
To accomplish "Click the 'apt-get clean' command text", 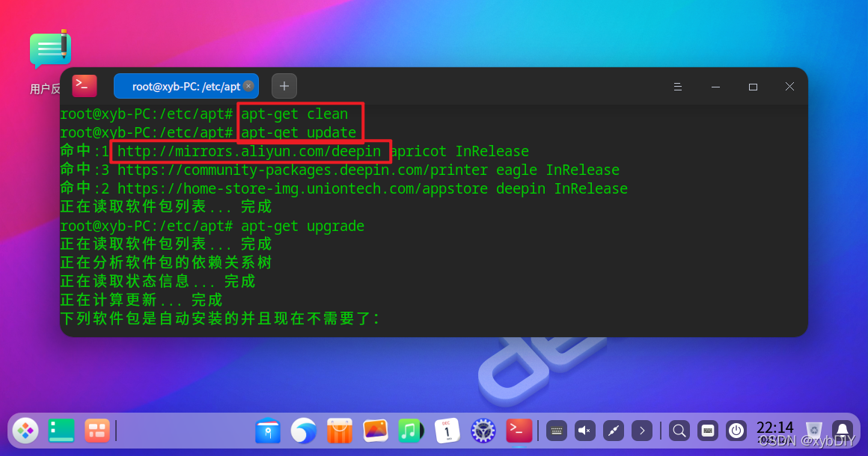I will [x=295, y=114].
